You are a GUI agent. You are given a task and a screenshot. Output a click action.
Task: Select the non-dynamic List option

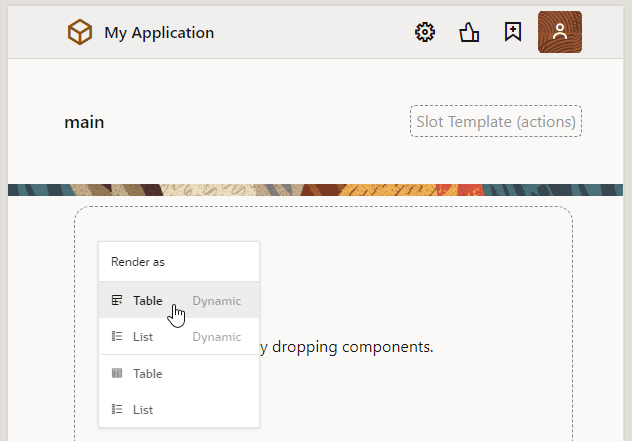tap(179, 410)
